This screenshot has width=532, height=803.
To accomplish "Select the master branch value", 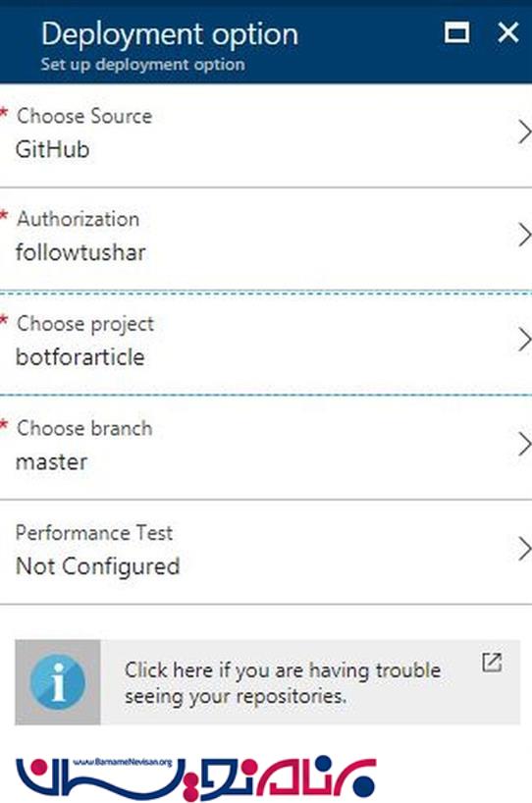I will [51, 462].
